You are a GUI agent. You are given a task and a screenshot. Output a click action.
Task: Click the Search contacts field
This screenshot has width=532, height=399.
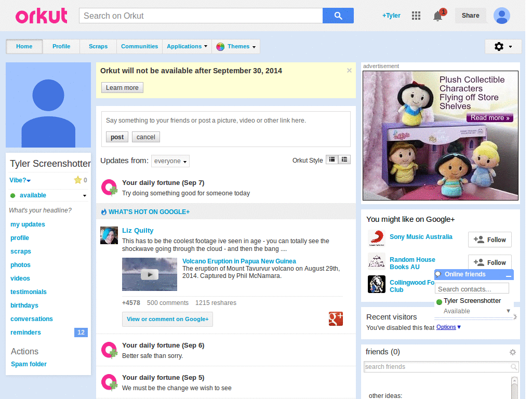(x=472, y=289)
